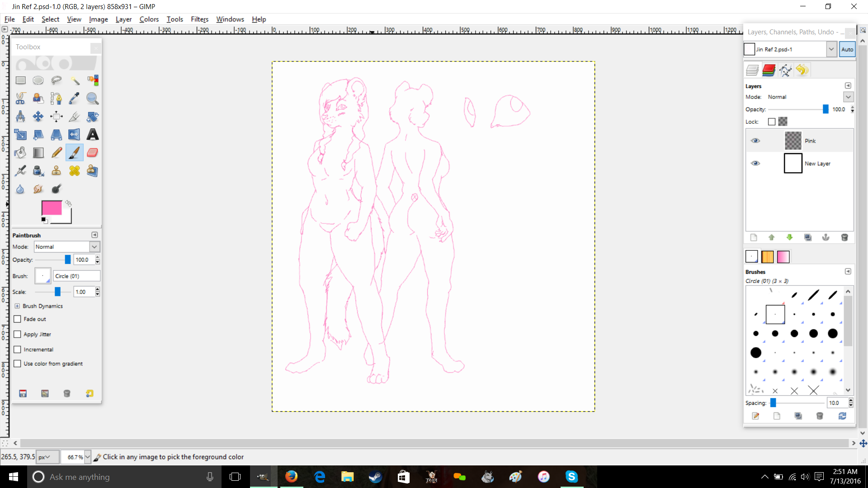Select the Eraser tool
868x488 pixels.
tap(92, 152)
